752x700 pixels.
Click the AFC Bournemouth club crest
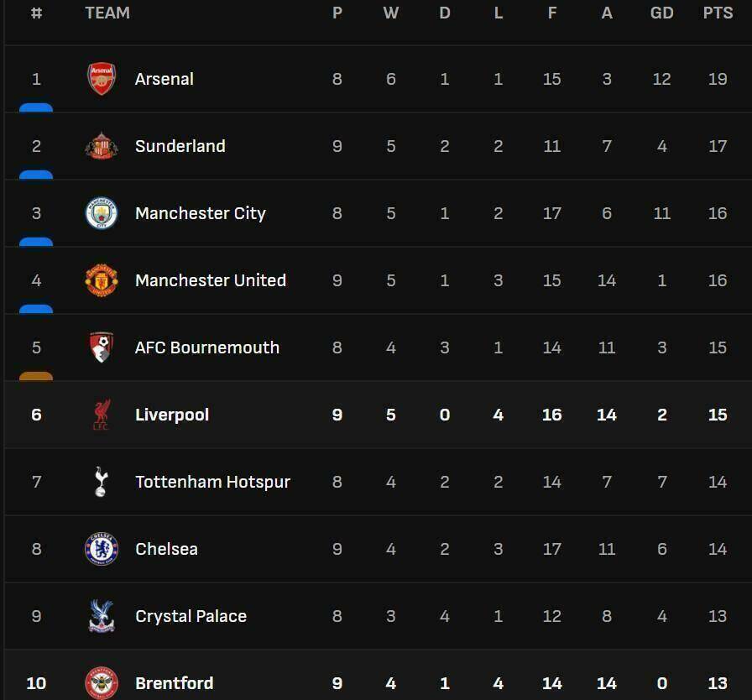coord(102,347)
